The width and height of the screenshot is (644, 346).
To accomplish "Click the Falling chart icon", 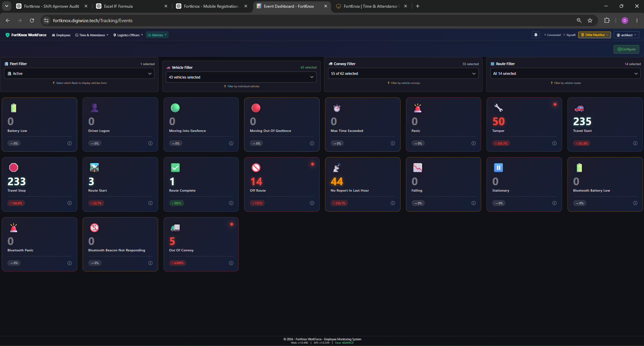I will (418, 167).
